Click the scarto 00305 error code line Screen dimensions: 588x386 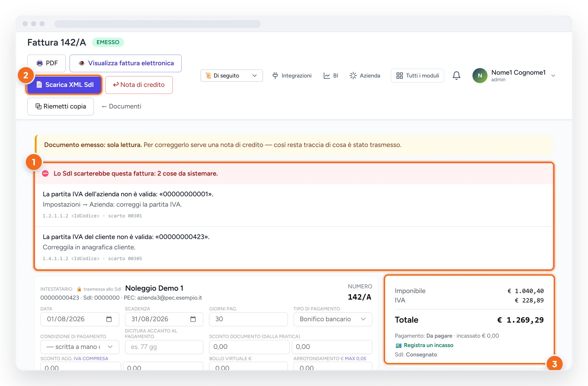coord(92,258)
